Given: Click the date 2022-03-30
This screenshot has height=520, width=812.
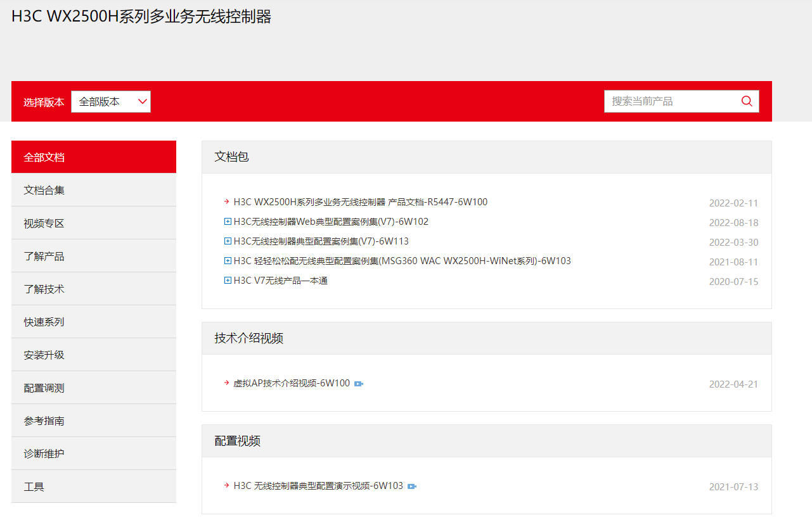Looking at the screenshot, I should [x=733, y=243].
